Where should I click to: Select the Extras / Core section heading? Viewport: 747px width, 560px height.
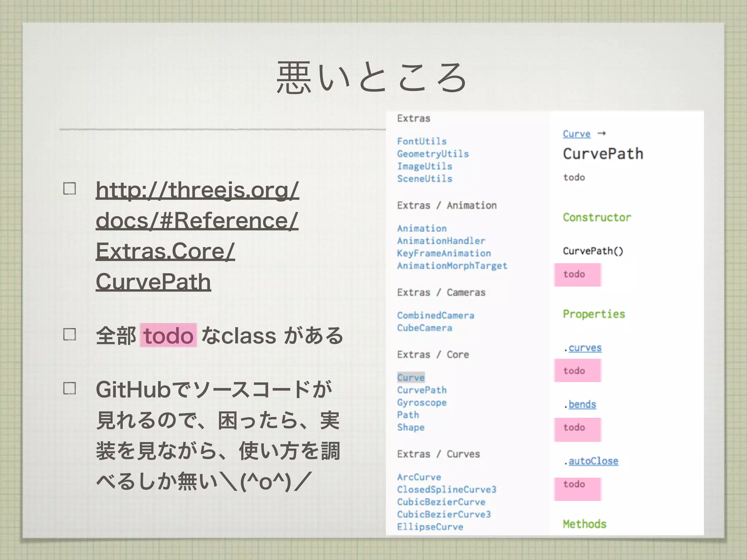pyautogui.click(x=433, y=355)
